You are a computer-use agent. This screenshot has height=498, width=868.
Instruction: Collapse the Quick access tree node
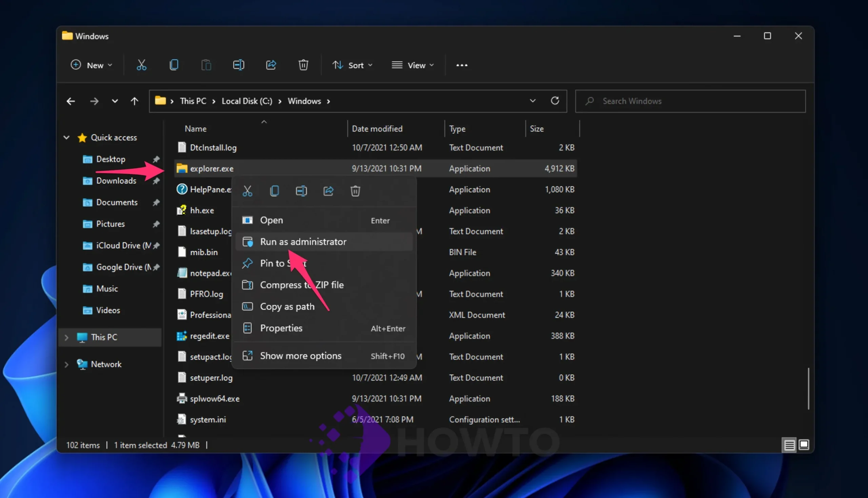click(x=66, y=137)
